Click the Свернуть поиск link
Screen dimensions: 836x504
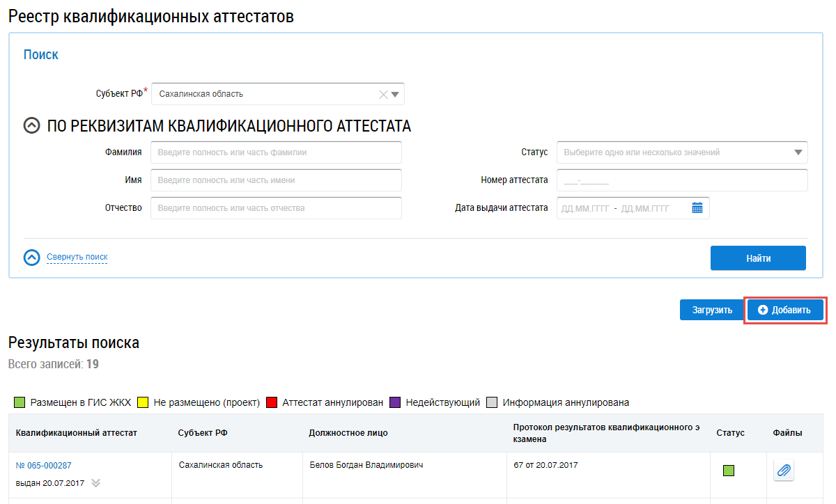pos(77,257)
